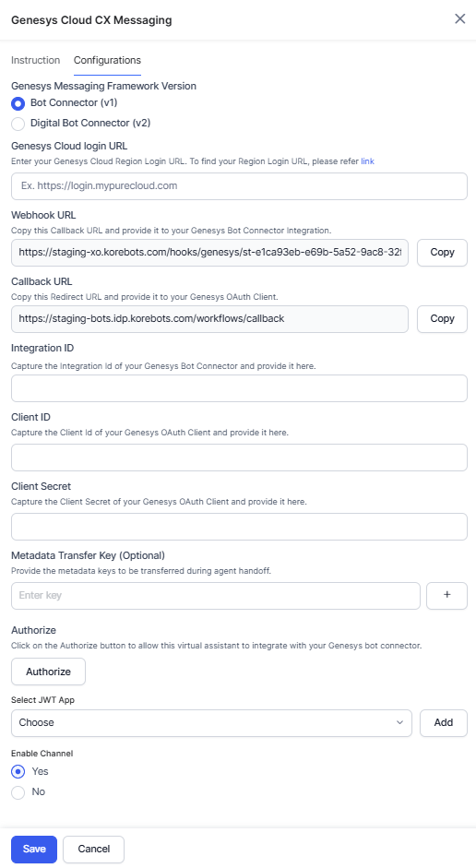
Task: Copy the Callback URL
Action: tap(442, 319)
